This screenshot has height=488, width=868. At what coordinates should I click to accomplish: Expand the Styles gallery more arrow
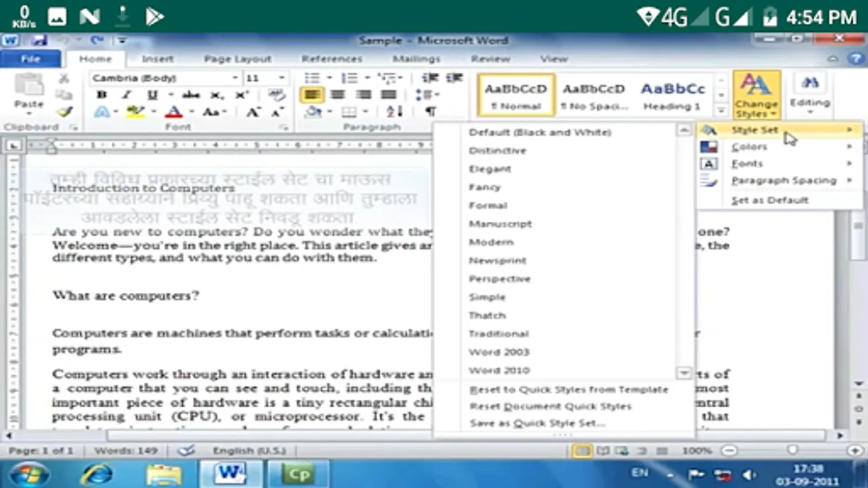721,111
